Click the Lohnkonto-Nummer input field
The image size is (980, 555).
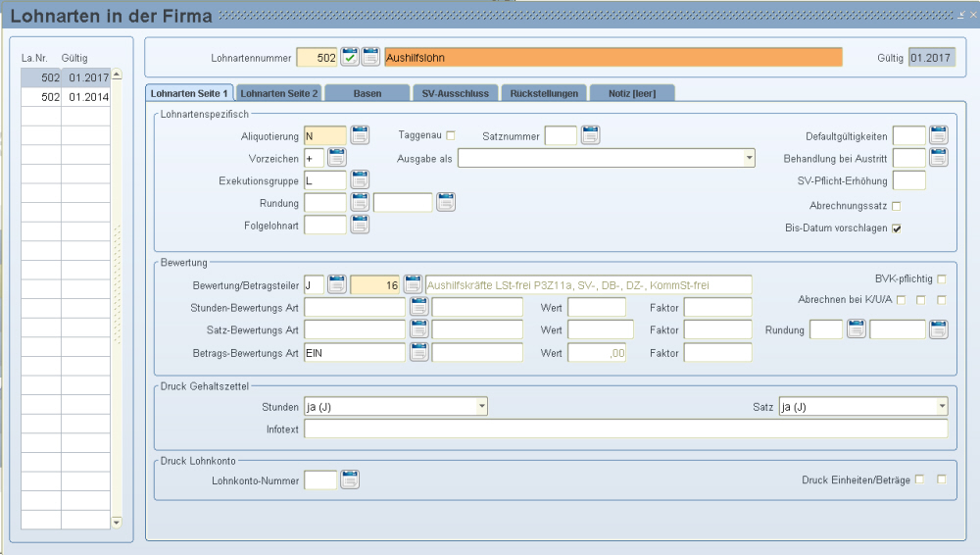tap(320, 479)
